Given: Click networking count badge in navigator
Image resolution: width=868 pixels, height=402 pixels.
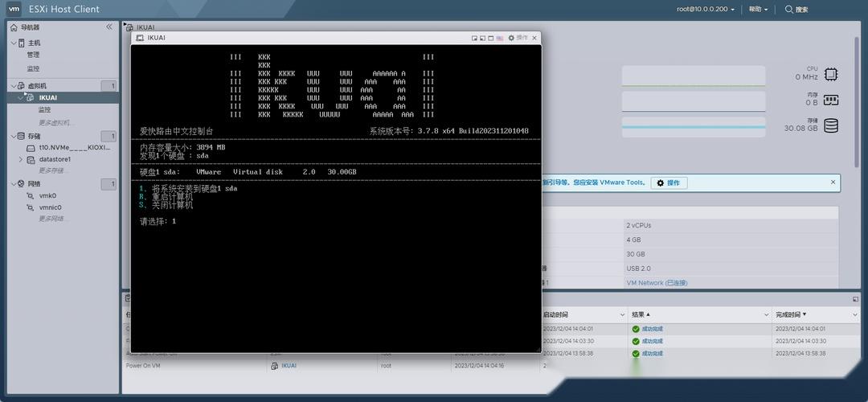Looking at the screenshot, I should pos(108,184).
